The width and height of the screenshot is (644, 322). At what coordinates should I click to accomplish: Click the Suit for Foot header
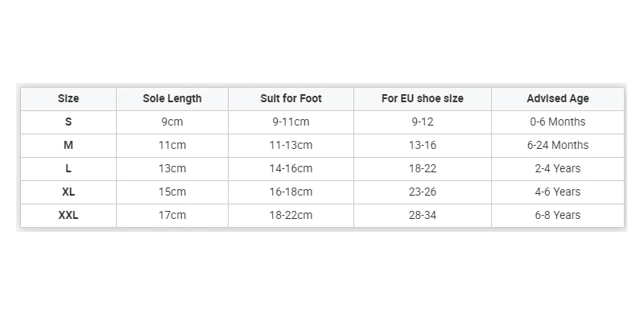pyautogui.click(x=291, y=99)
